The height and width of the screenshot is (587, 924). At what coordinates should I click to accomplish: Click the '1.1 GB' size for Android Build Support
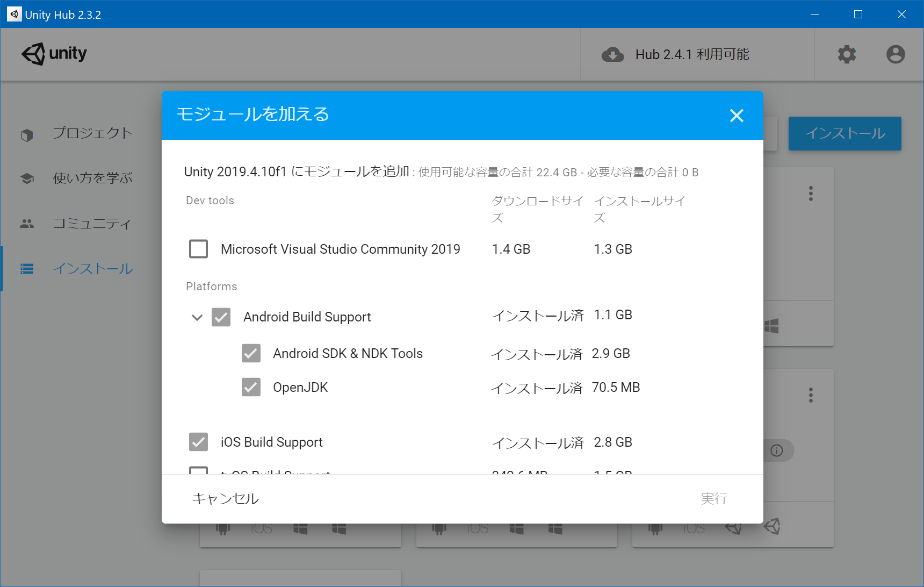pos(613,315)
